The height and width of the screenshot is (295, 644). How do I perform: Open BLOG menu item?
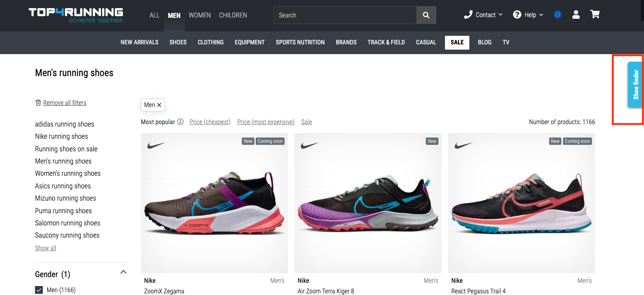tap(484, 42)
